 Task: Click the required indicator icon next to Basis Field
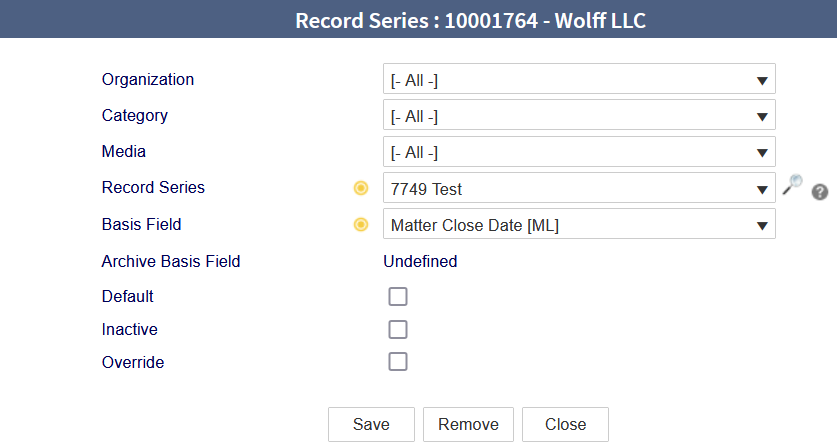(361, 225)
